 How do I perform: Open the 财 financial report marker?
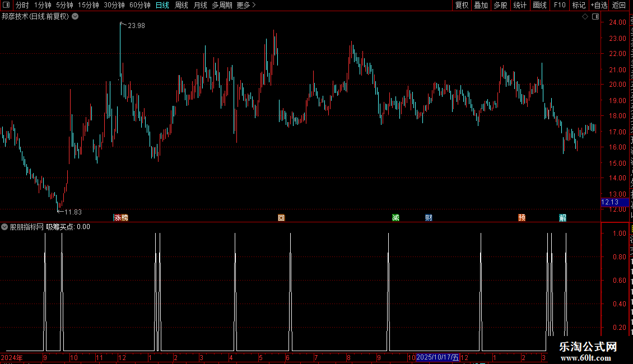tap(429, 218)
